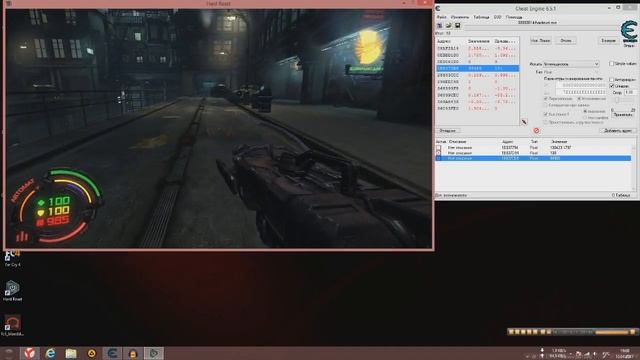Switch to Cheat Engine on the taskbar
This screenshot has width=640, height=360.
pyautogui.click(x=113, y=353)
